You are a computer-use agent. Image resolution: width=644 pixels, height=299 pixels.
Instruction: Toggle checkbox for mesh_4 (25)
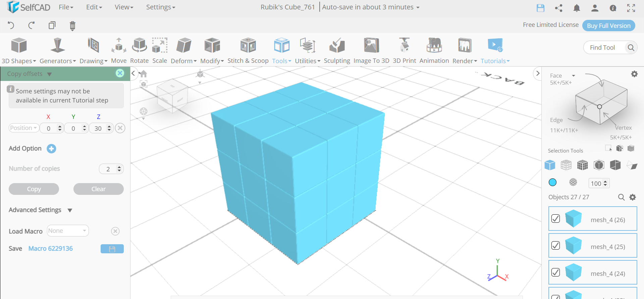click(x=555, y=245)
